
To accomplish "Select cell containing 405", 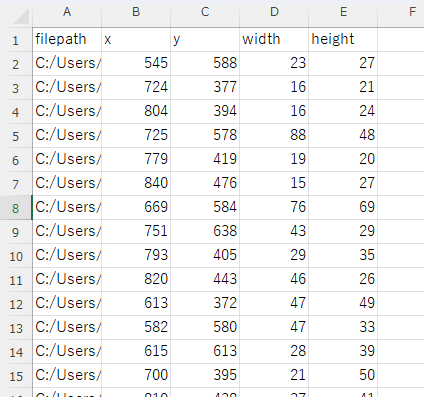I will [205, 256].
